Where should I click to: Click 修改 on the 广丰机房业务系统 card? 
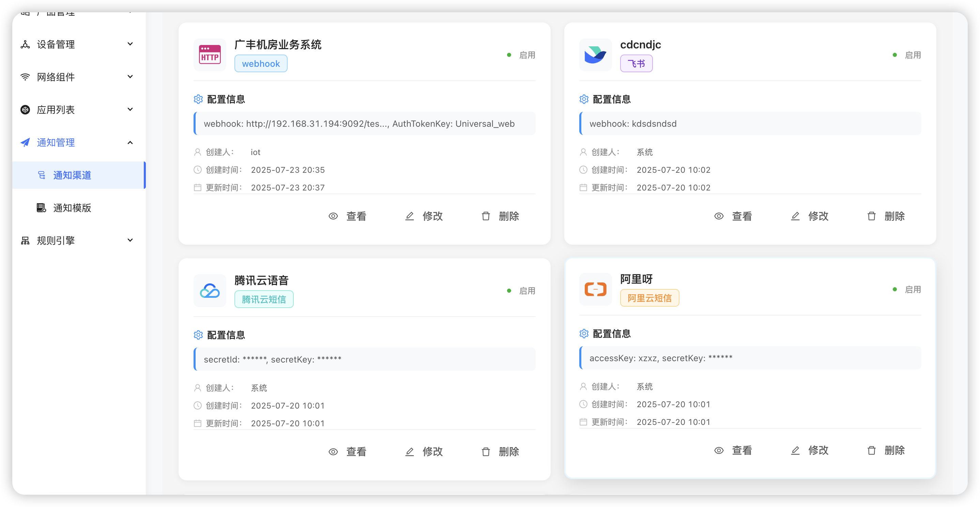(423, 216)
